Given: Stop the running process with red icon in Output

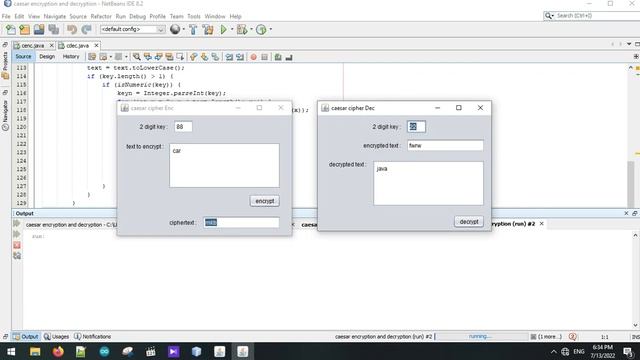Looking at the screenshot, I should (x=17, y=245).
